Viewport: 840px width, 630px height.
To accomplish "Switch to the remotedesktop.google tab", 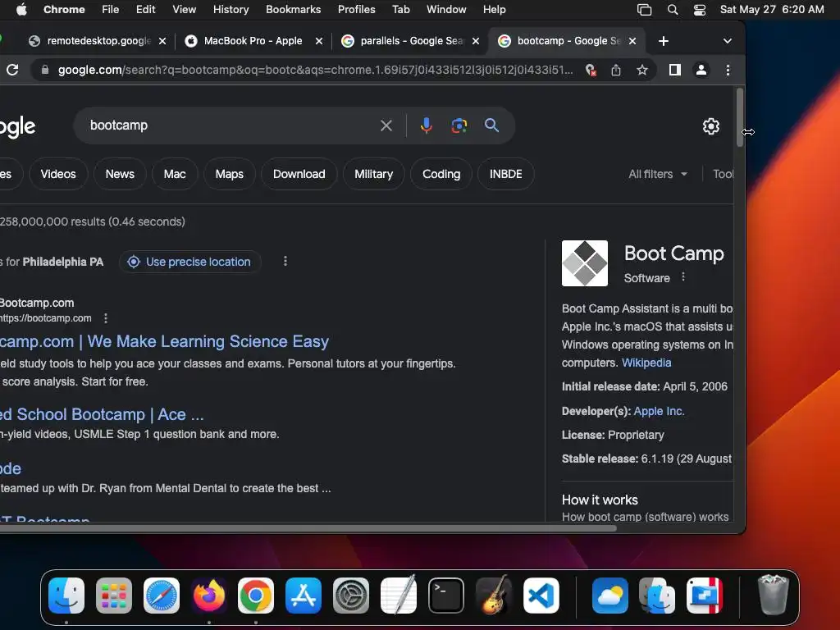I will [x=98, y=41].
